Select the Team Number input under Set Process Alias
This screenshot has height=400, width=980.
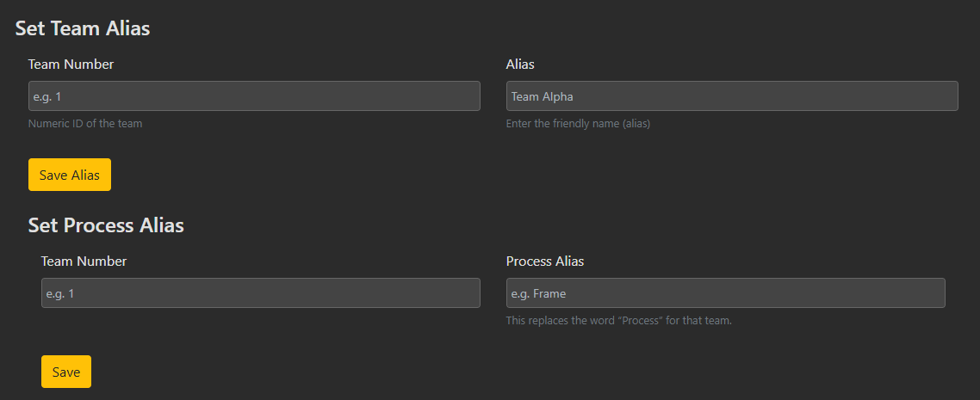click(x=260, y=293)
